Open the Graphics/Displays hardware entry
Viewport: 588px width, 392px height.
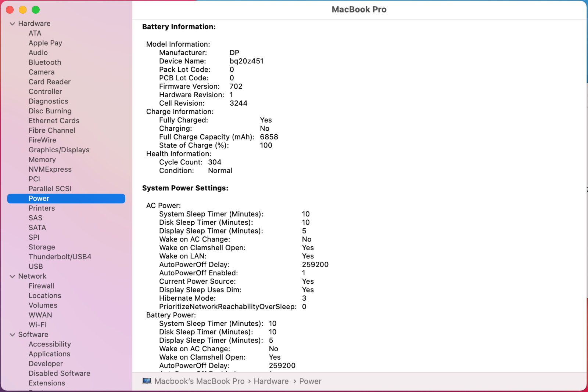(59, 150)
